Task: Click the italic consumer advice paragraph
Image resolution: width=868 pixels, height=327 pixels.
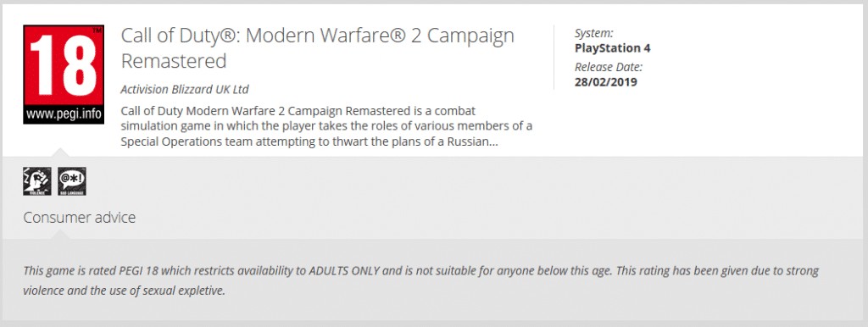Action: click(420, 280)
